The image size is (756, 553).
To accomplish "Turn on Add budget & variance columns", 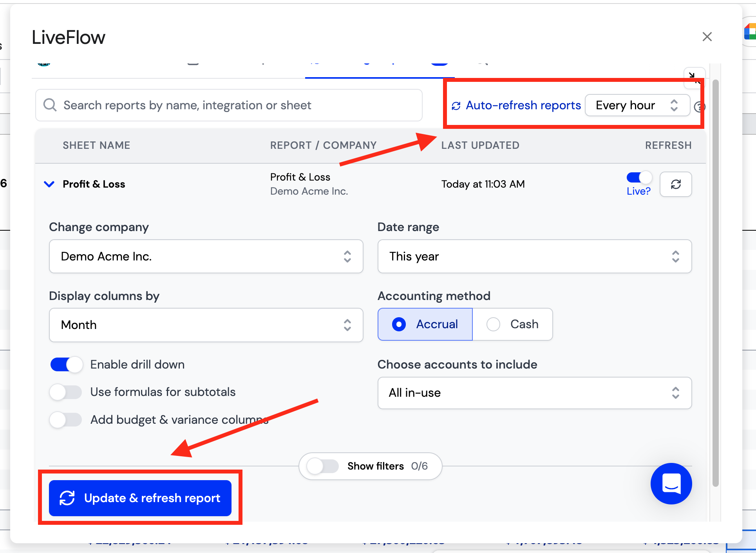I will (66, 420).
